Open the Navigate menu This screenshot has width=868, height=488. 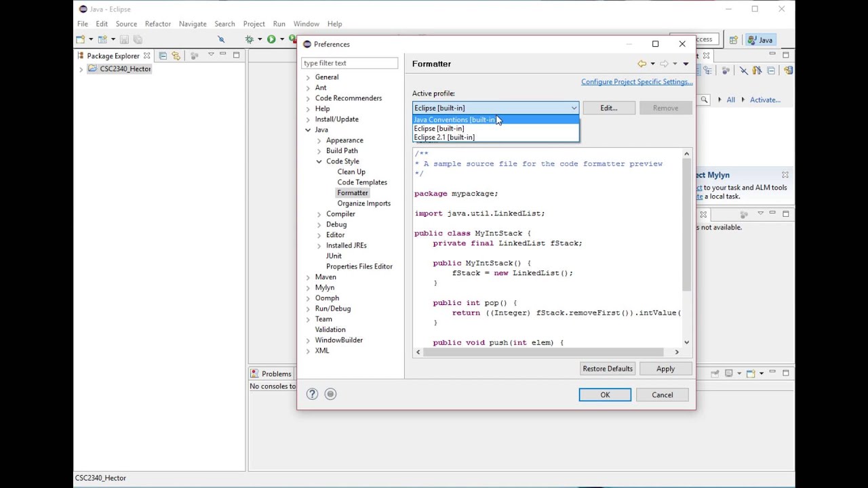tap(193, 24)
